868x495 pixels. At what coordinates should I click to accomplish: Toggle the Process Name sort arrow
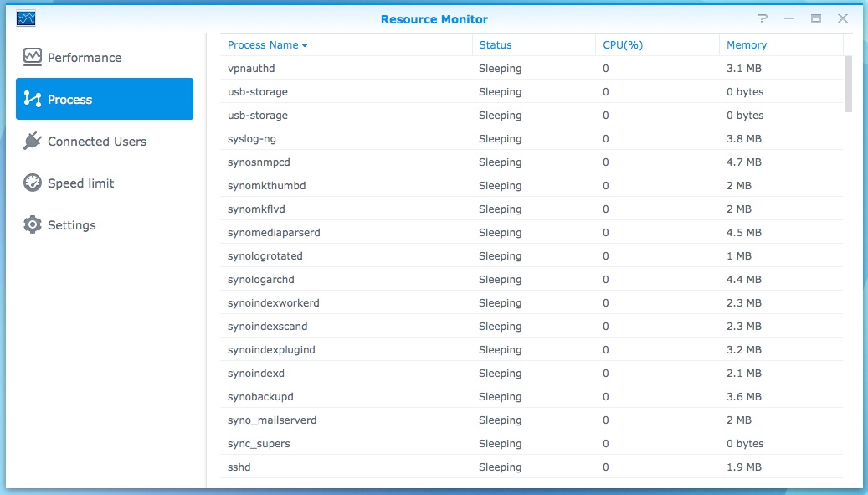(305, 45)
